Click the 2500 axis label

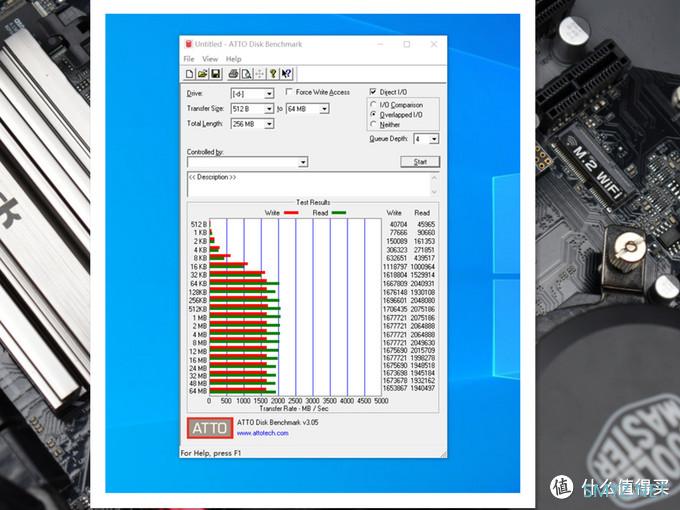(x=295, y=401)
